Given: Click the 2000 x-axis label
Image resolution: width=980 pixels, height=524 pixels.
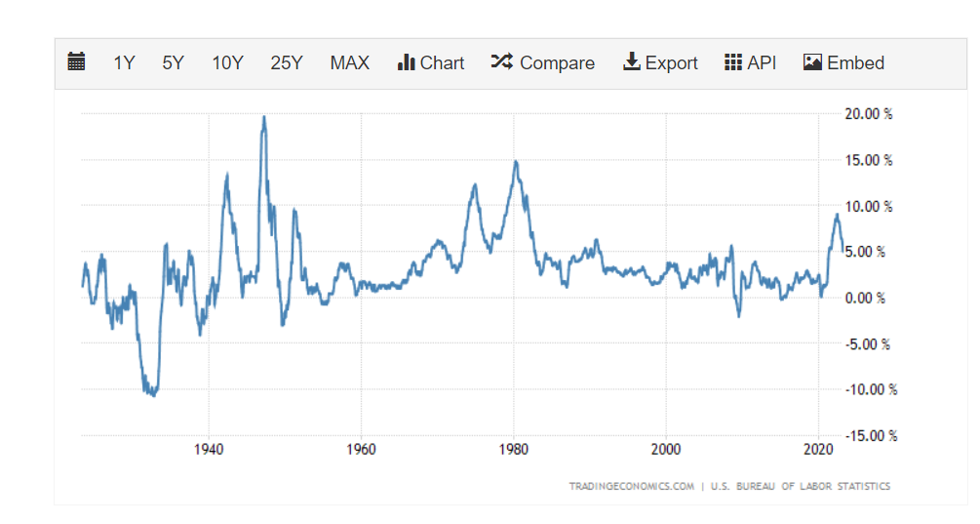Looking at the screenshot, I should (x=666, y=449).
